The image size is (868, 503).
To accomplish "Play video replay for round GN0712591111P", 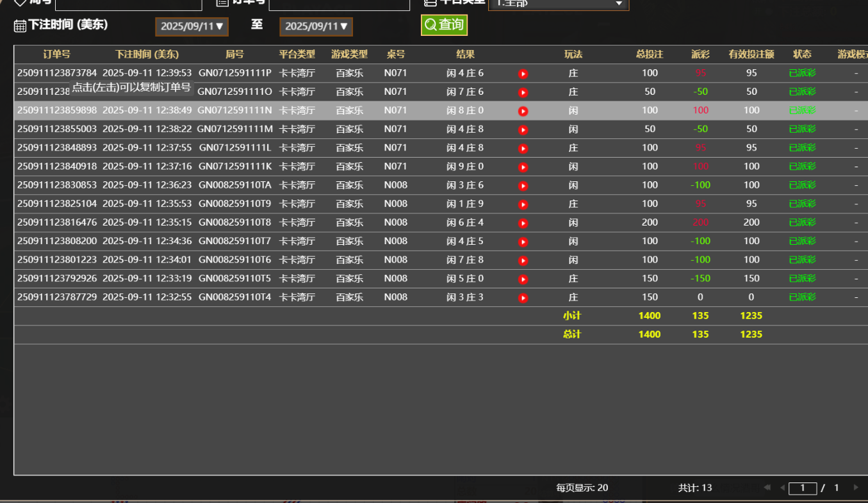I will pos(523,74).
